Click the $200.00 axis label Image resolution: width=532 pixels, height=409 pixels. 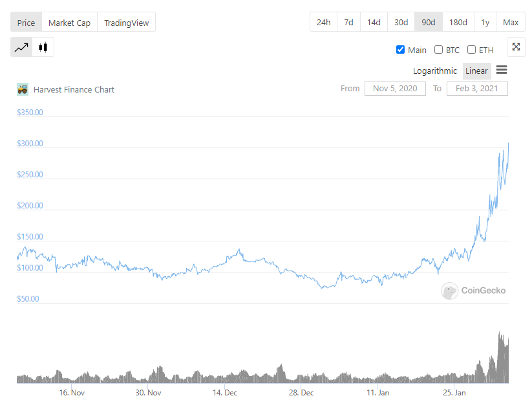tap(30, 206)
